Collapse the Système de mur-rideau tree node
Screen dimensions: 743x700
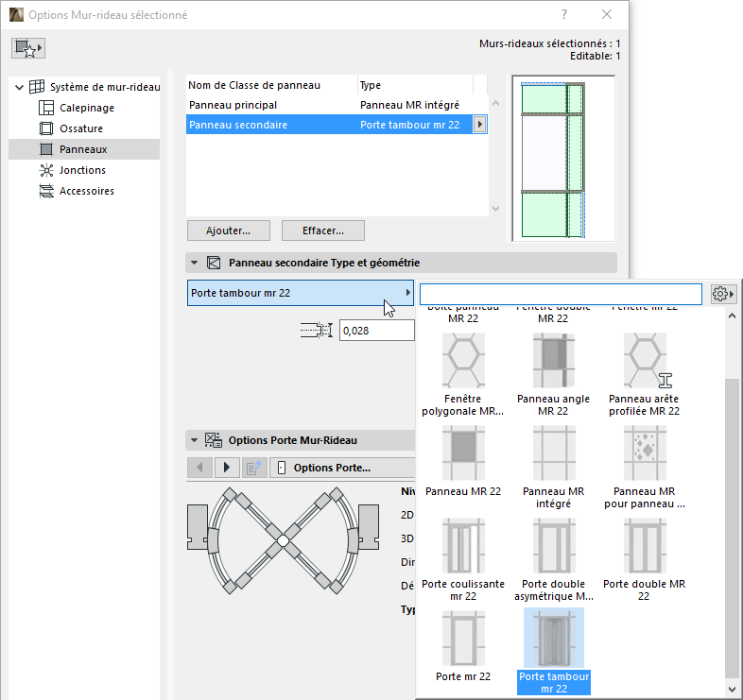click(20, 87)
